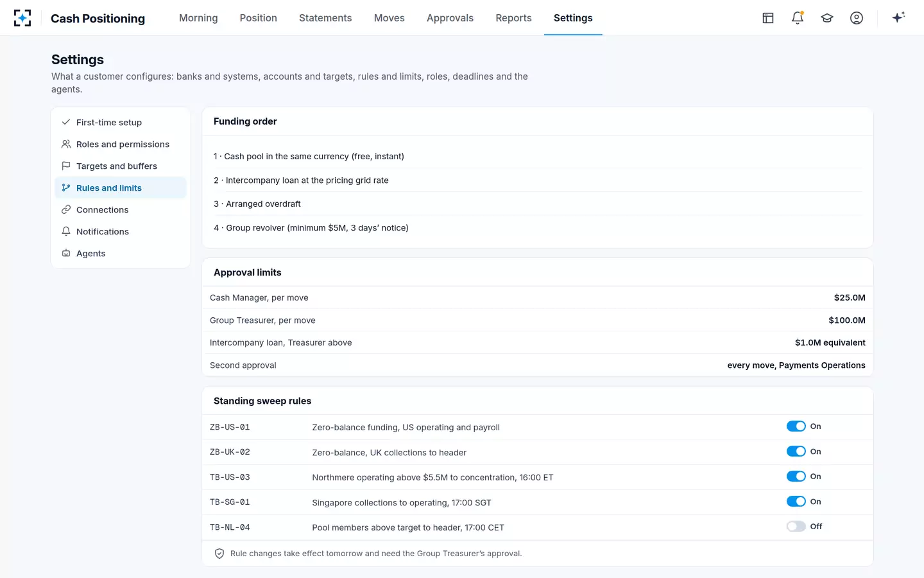The image size is (924, 578).
Task: Click the shield icon beside rule changes note
Action: (x=219, y=554)
